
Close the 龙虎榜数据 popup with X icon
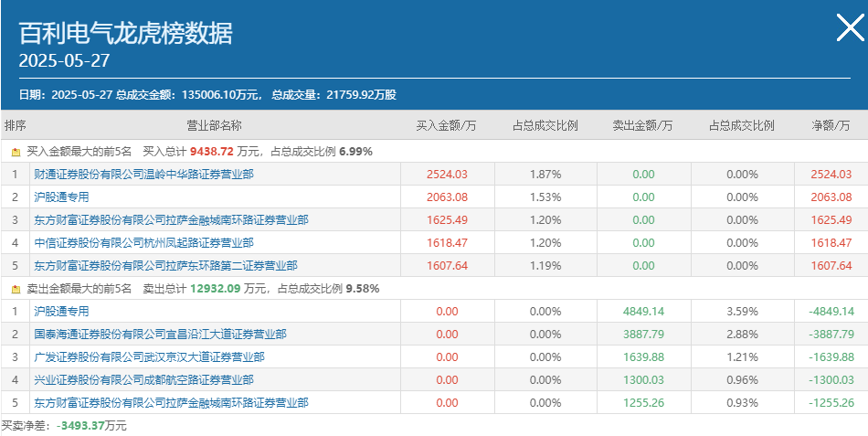[x=850, y=27]
